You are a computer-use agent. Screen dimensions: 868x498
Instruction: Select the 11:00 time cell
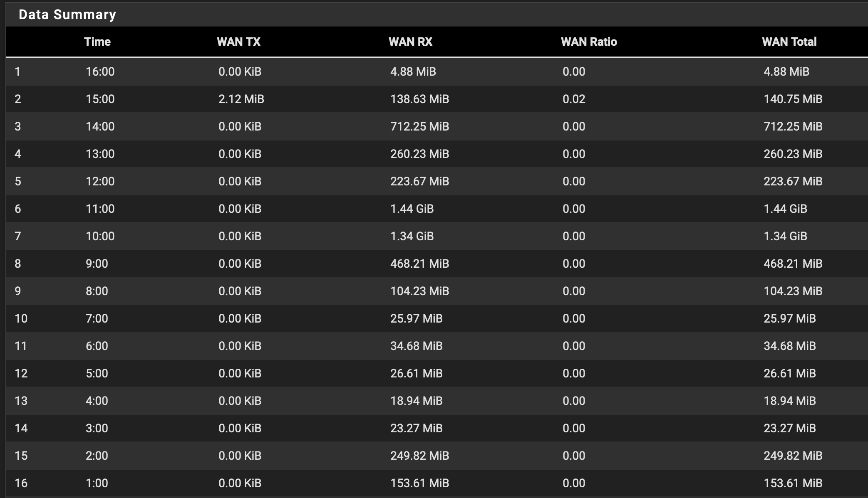100,209
